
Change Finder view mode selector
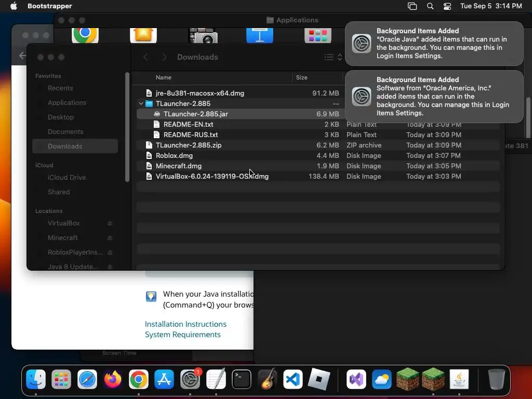[x=333, y=57]
